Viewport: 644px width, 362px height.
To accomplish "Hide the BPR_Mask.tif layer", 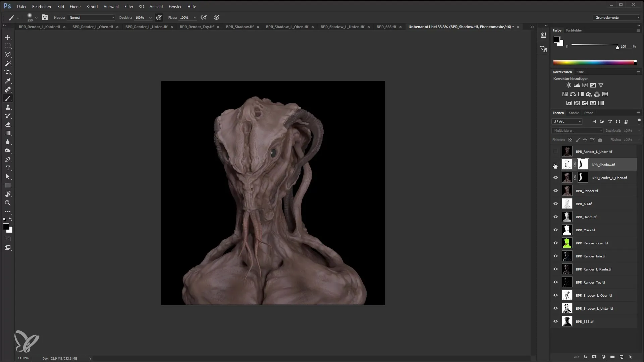I will click(x=555, y=230).
